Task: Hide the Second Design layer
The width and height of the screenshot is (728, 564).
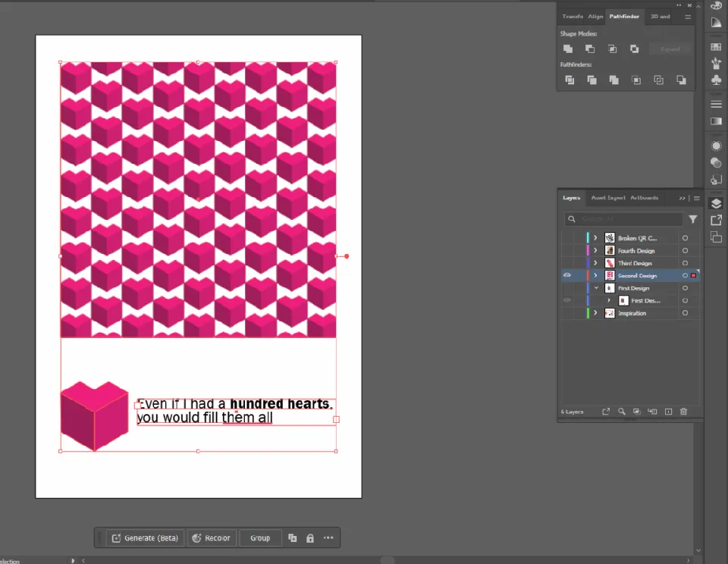Action: tap(567, 275)
